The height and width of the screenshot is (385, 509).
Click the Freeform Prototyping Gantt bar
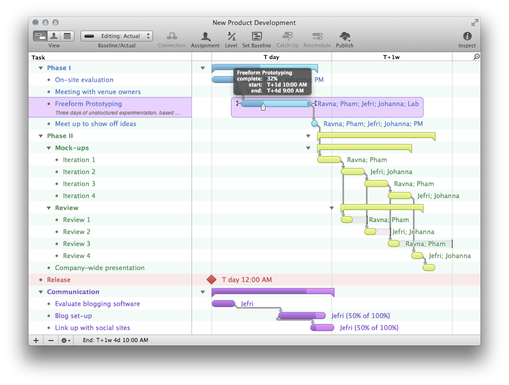276,104
